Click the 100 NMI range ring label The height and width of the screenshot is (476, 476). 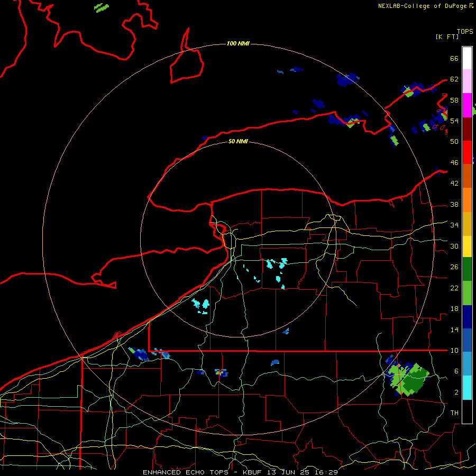(x=238, y=44)
